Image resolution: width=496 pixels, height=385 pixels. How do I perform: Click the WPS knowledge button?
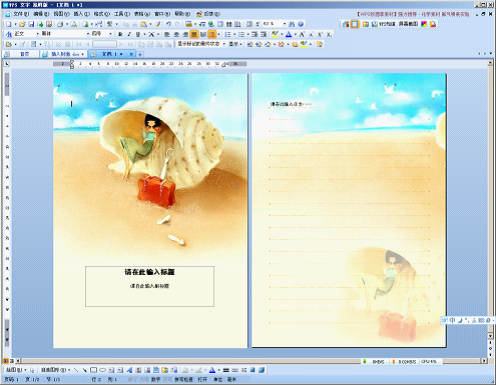[383, 24]
